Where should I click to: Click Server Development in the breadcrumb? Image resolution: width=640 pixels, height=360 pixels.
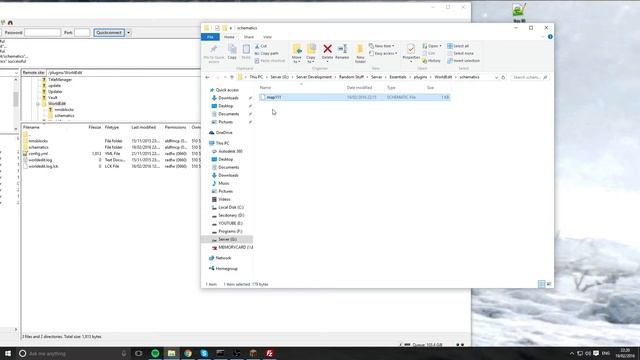(x=314, y=77)
